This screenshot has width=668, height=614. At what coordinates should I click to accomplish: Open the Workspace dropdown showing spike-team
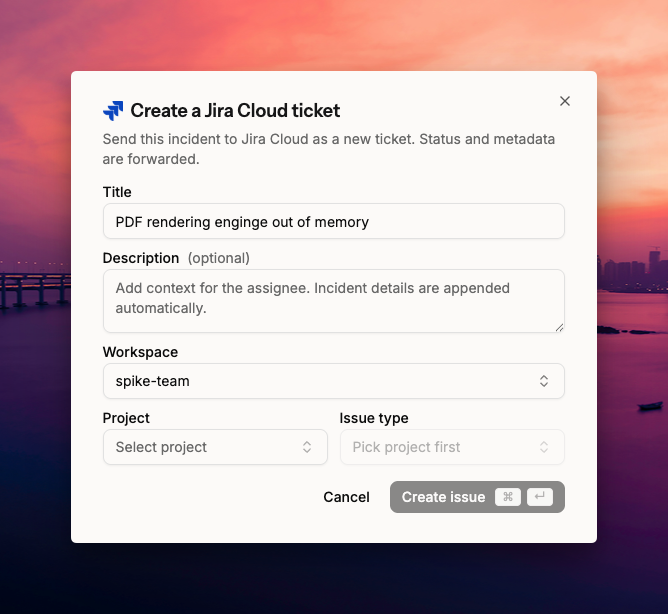(334, 381)
